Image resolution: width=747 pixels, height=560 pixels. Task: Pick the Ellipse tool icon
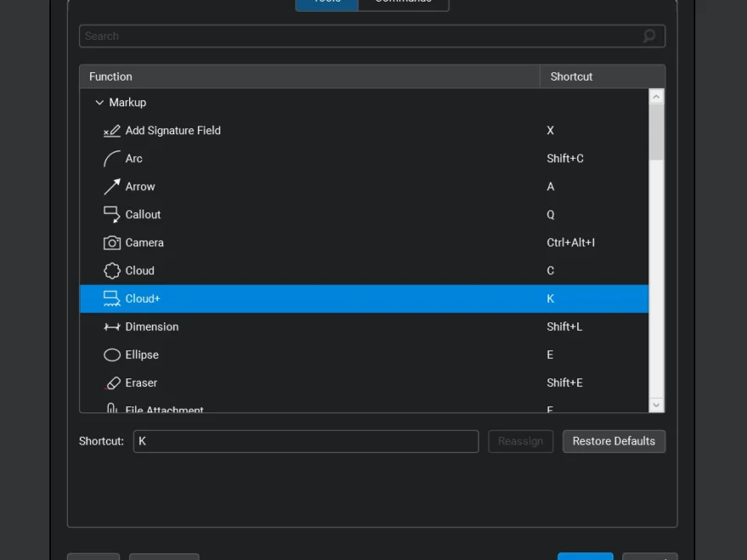click(112, 355)
